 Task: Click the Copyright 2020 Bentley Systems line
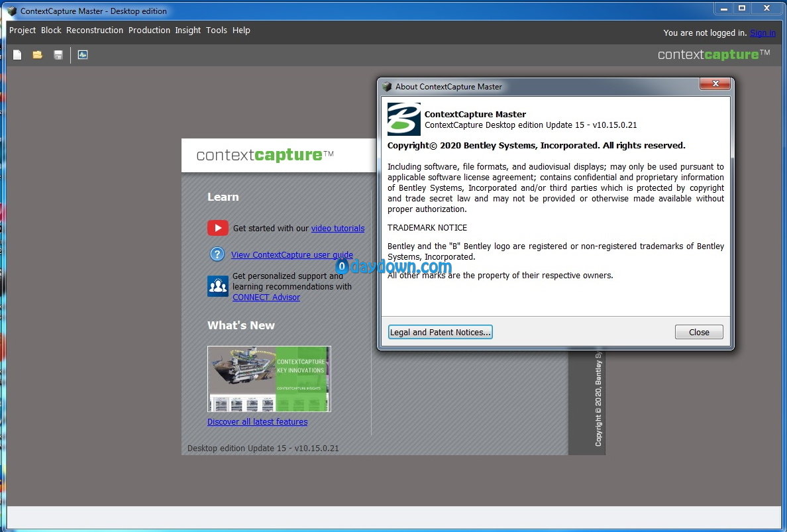click(x=536, y=146)
